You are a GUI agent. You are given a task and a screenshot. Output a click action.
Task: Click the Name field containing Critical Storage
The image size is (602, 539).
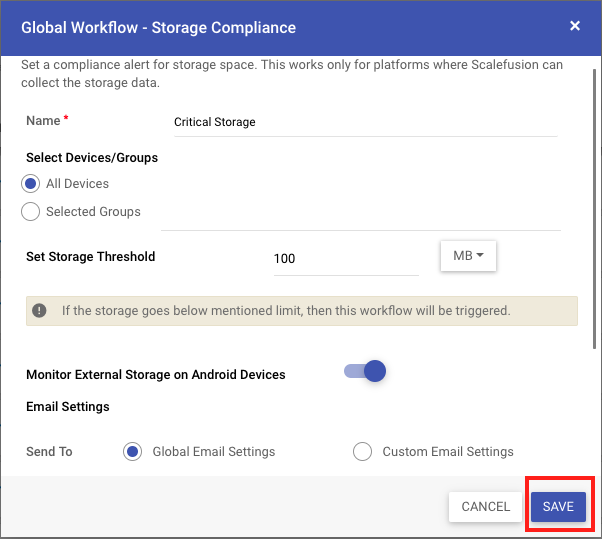point(366,122)
